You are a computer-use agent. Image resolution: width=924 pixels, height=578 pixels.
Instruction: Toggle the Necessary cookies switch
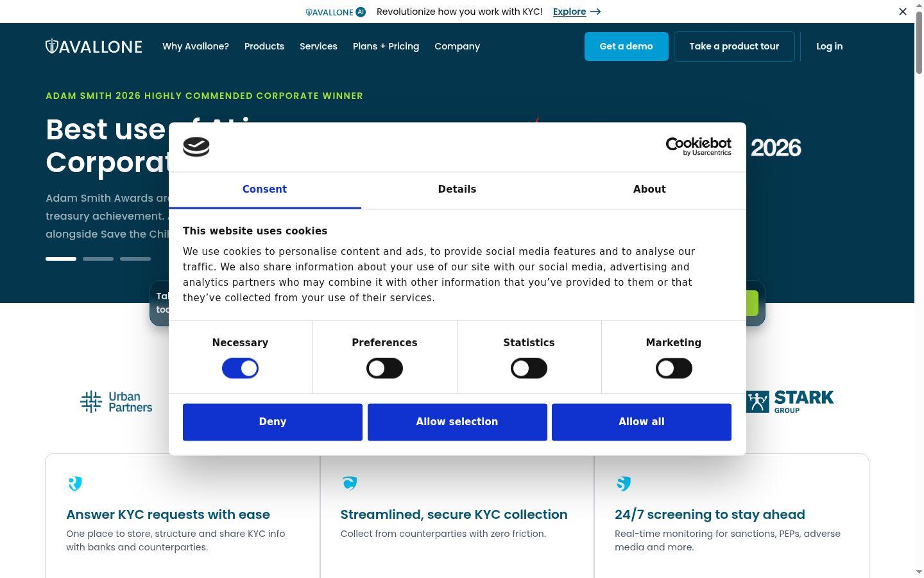pos(240,369)
